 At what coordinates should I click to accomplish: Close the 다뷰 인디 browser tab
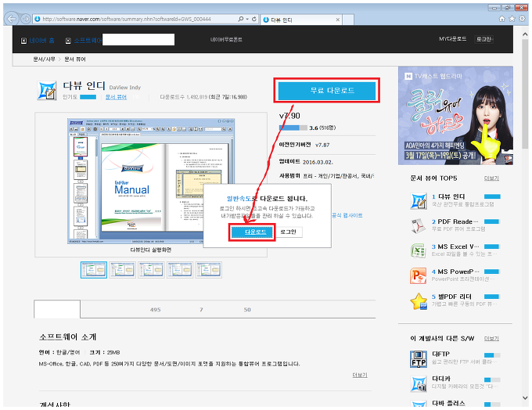[x=338, y=20]
